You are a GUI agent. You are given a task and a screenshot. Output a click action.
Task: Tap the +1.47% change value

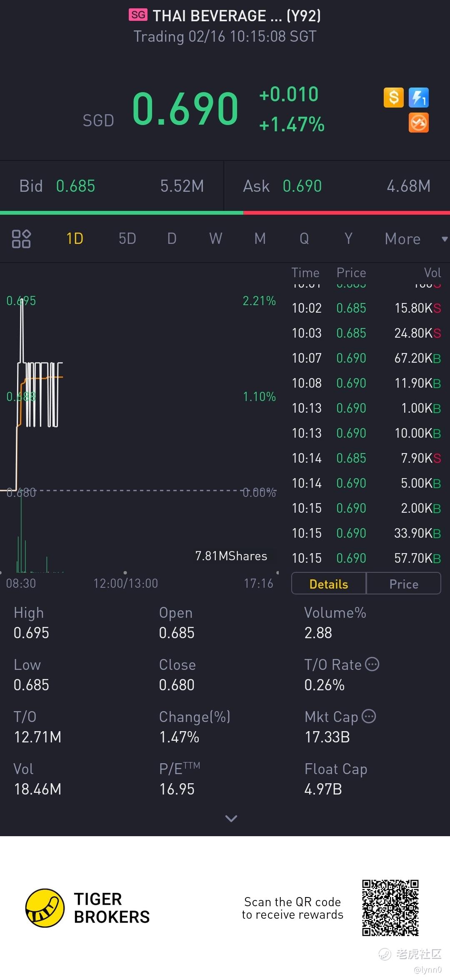(291, 125)
